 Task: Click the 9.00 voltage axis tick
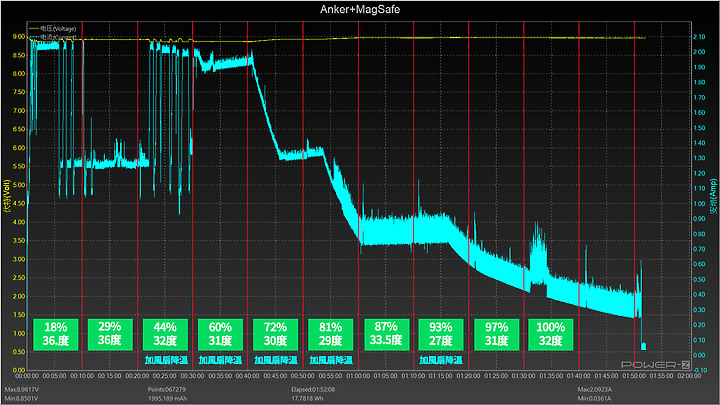coord(19,37)
